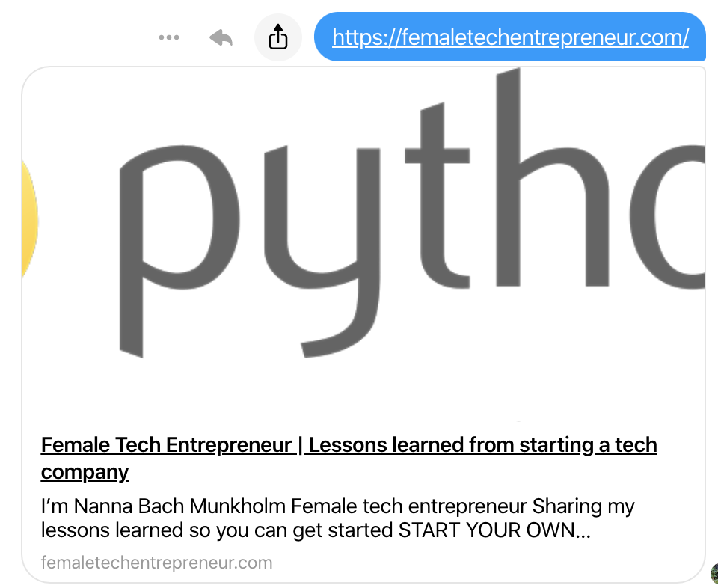Screen dimensions: 718x588
Task: Open the Female Tech Entrepreneur title link
Action: (x=349, y=459)
